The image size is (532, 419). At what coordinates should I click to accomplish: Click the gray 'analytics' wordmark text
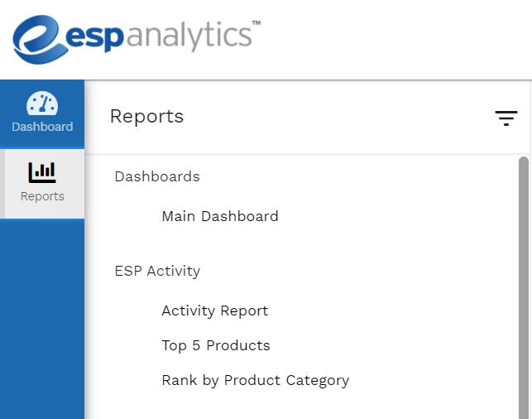pos(189,36)
